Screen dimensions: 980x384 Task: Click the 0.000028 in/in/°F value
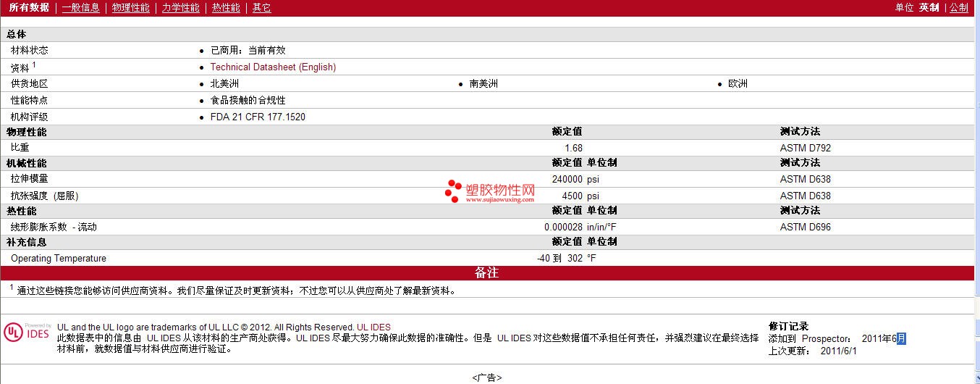580,227
